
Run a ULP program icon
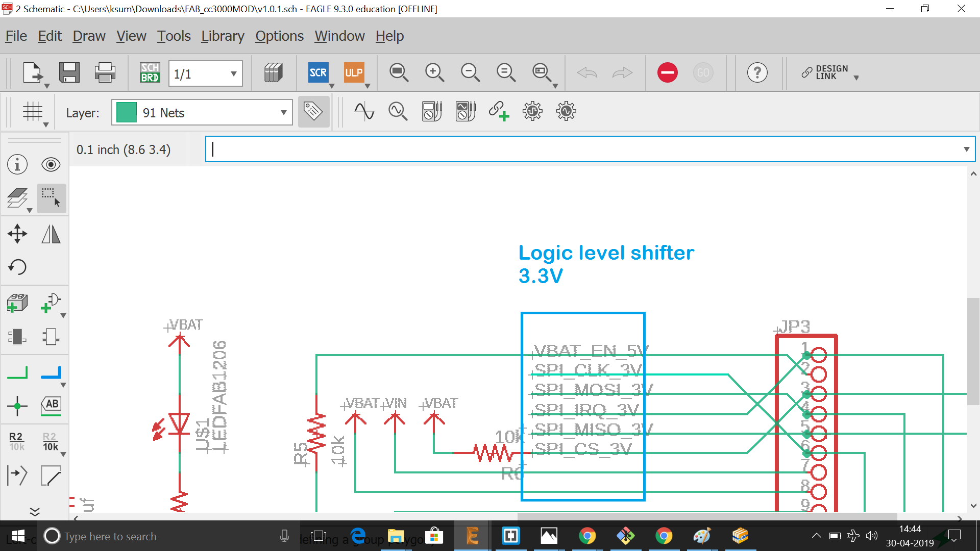354,72
